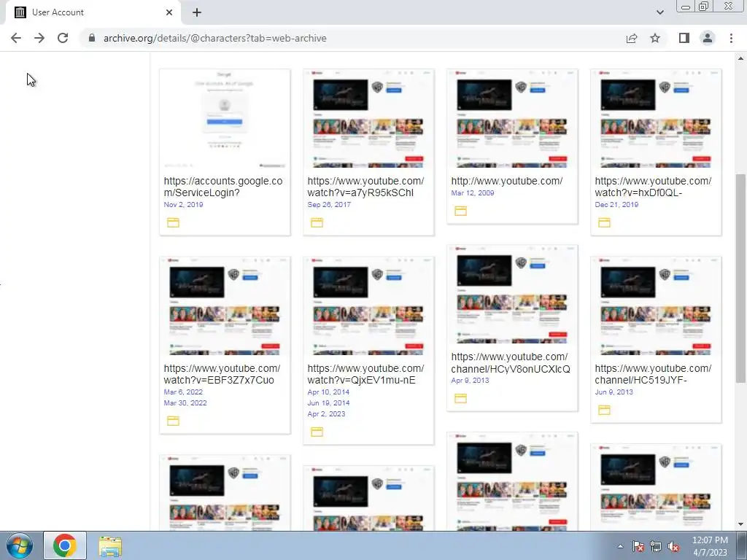Select the Mar 6, 2022 capture date

click(183, 392)
